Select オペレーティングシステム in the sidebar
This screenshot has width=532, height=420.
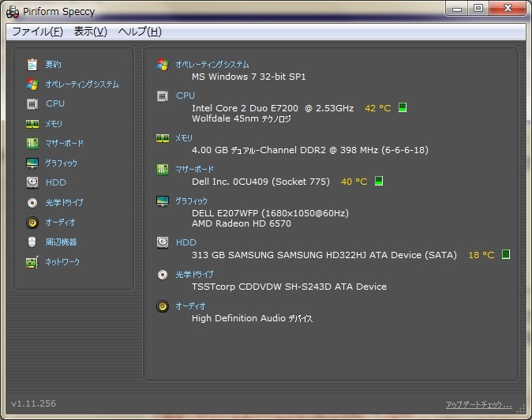click(82, 84)
